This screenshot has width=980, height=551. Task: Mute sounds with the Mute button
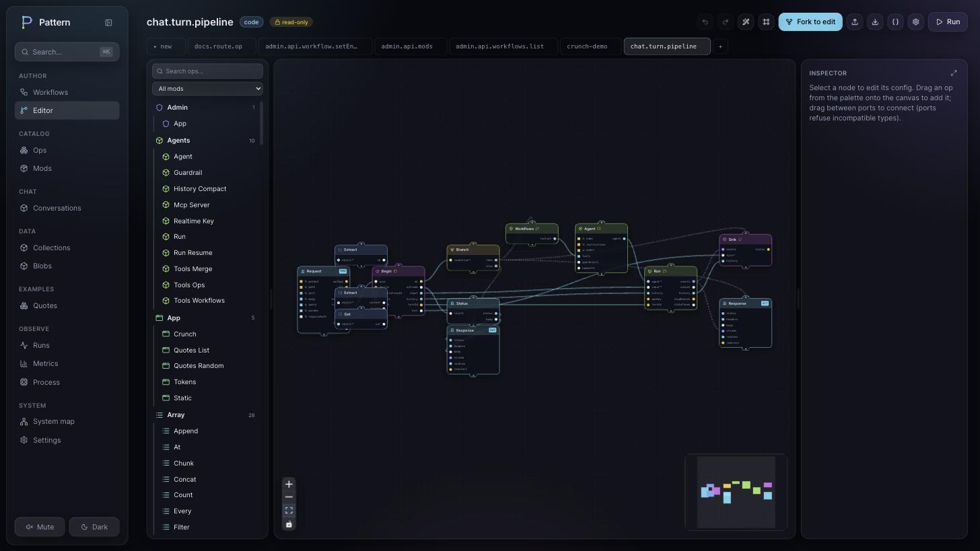pos(40,527)
